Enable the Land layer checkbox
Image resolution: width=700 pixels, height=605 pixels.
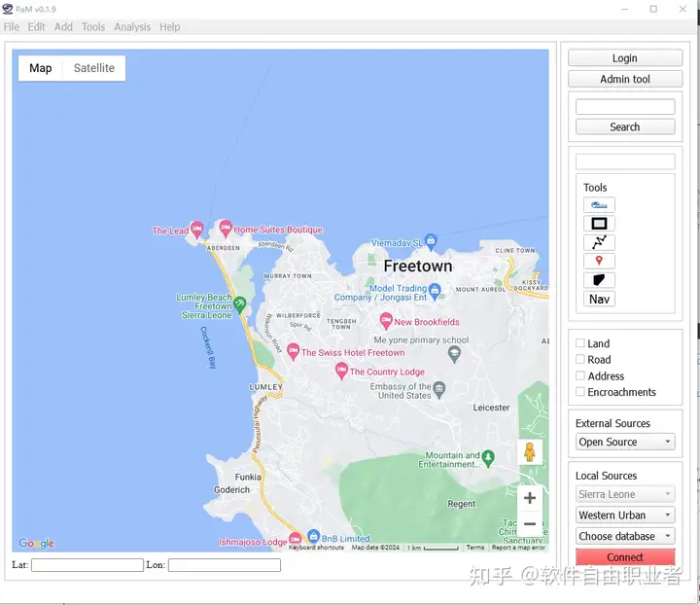(x=579, y=343)
